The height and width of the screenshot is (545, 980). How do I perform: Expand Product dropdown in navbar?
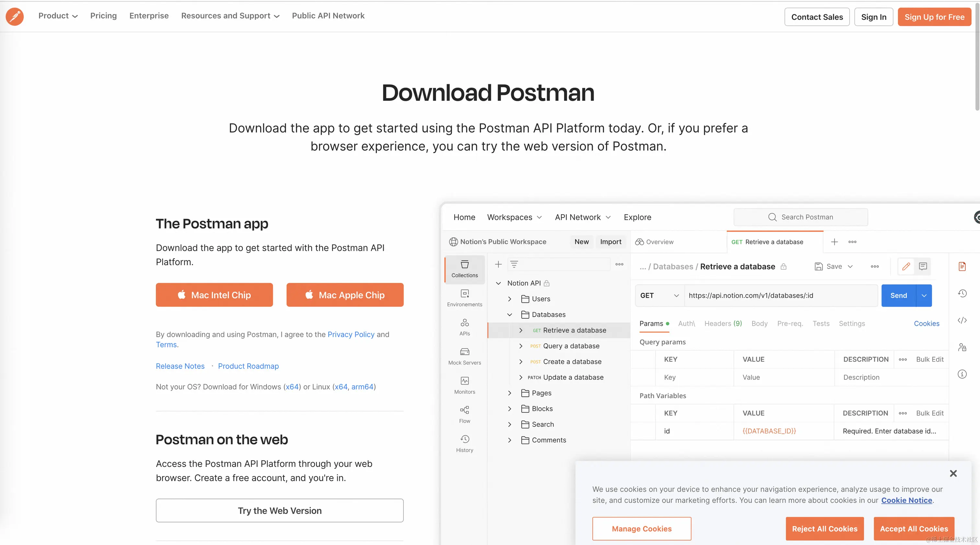pyautogui.click(x=58, y=16)
